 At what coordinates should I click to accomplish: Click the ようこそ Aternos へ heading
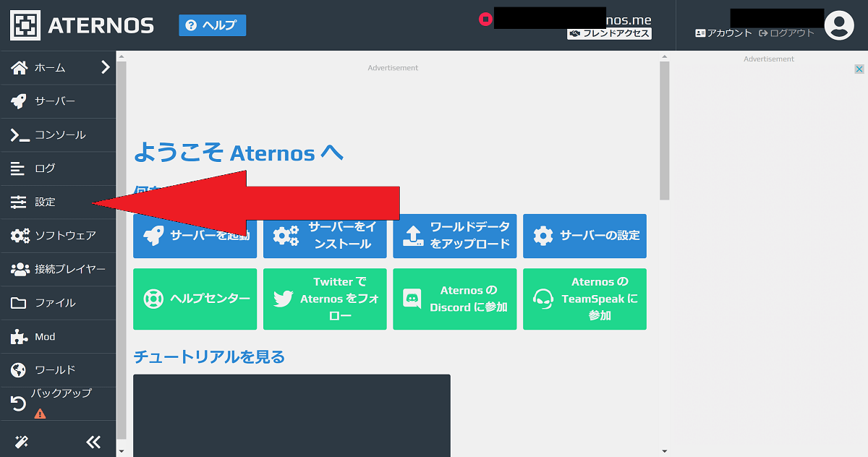(x=238, y=153)
